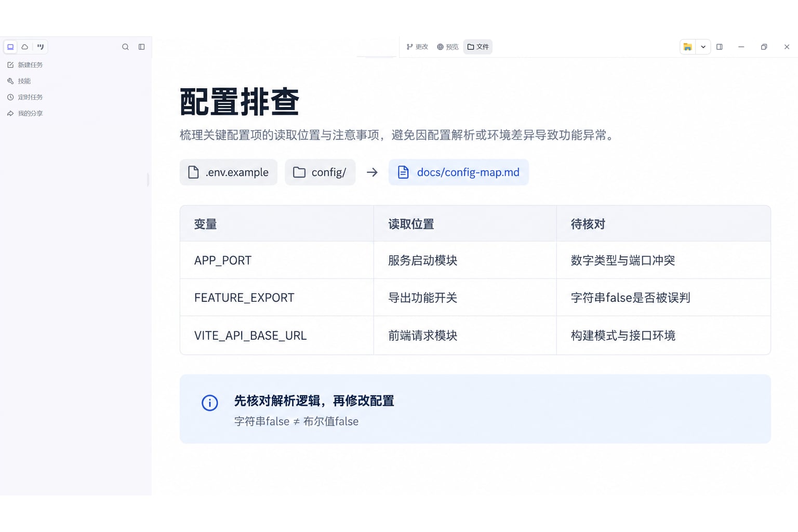Click the .env.example file chip
This screenshot has width=798, height=532.
tap(229, 172)
